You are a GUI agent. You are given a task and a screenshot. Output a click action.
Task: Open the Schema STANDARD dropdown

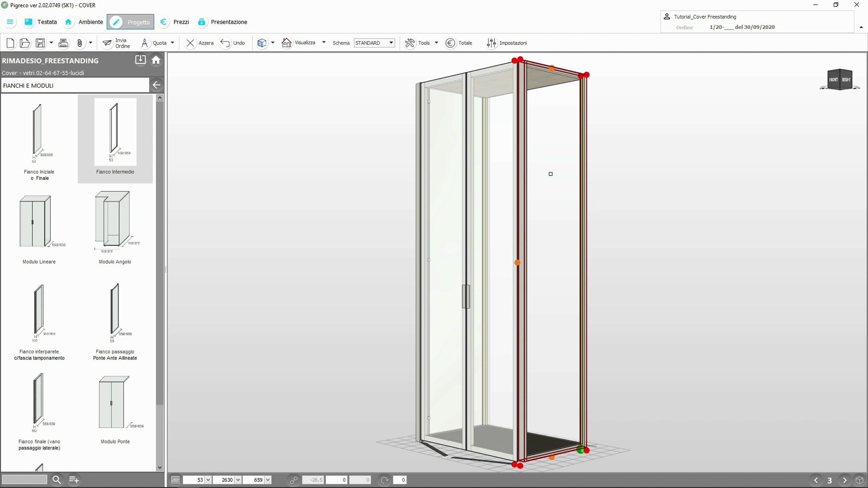pyautogui.click(x=391, y=43)
